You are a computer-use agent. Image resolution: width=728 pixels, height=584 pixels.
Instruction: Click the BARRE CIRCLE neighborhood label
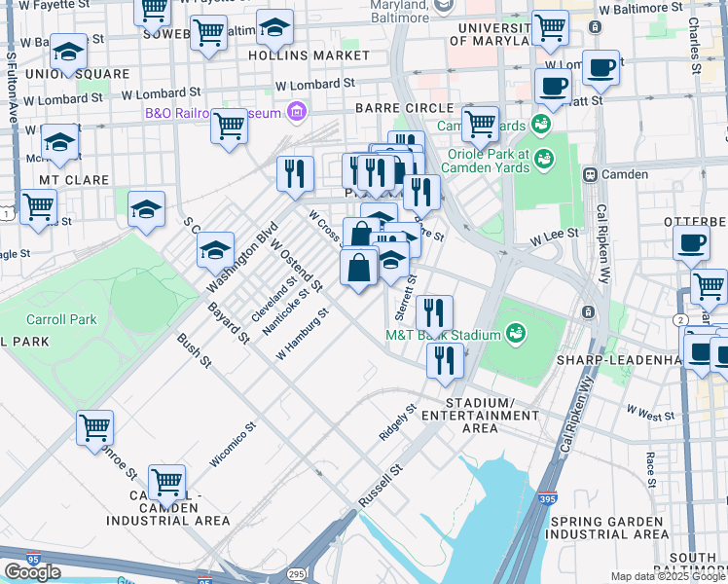(405, 108)
